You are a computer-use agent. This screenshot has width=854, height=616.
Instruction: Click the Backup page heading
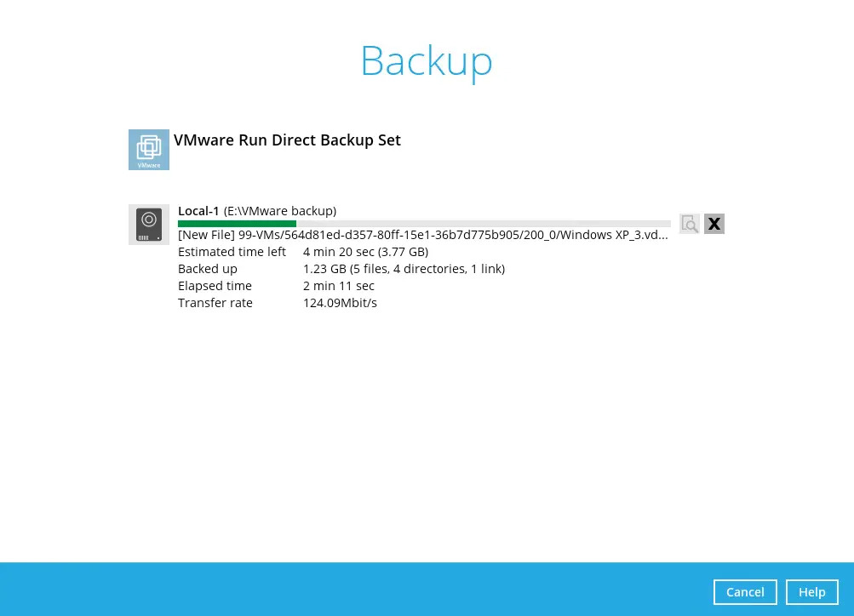tap(426, 61)
